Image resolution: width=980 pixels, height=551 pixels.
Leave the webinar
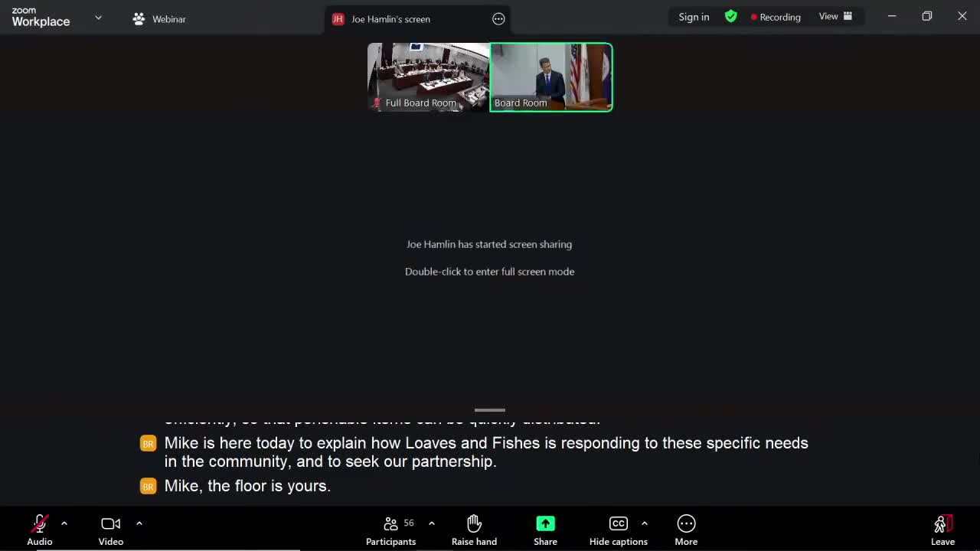click(x=942, y=530)
